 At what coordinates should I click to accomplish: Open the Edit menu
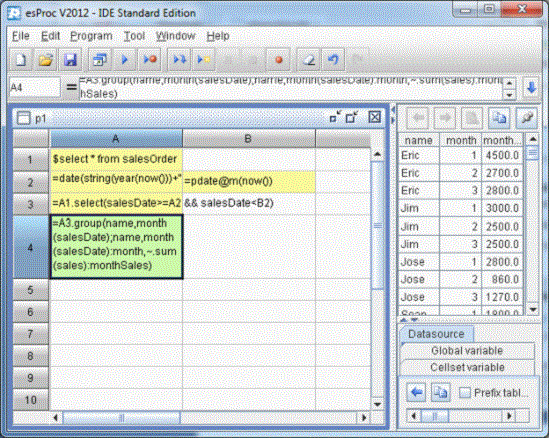coord(51,36)
